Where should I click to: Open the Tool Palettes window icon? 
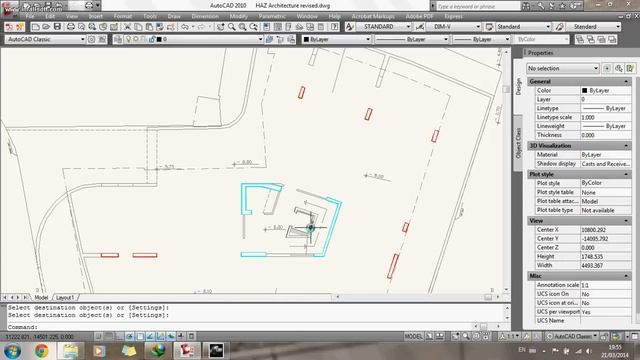(x=288, y=27)
